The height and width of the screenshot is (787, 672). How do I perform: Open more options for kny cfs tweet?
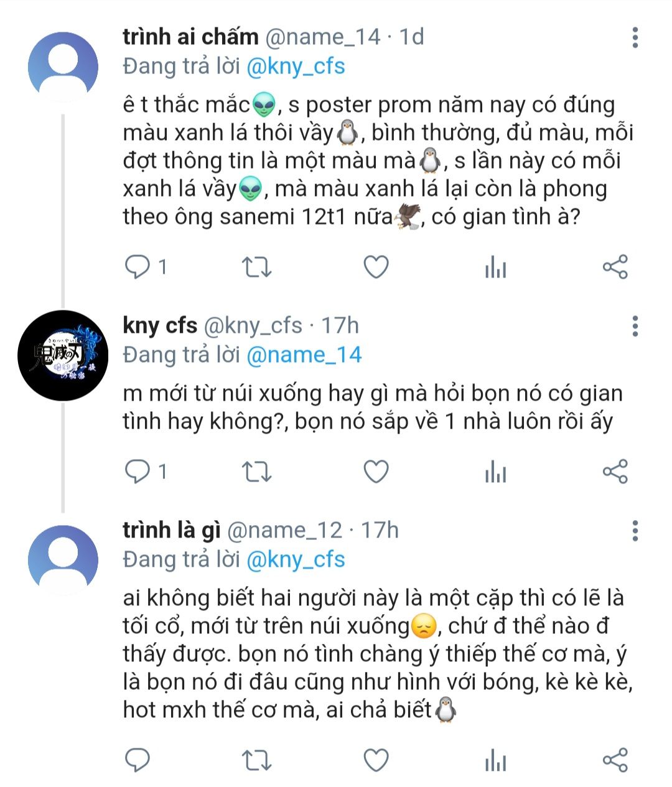(x=635, y=326)
